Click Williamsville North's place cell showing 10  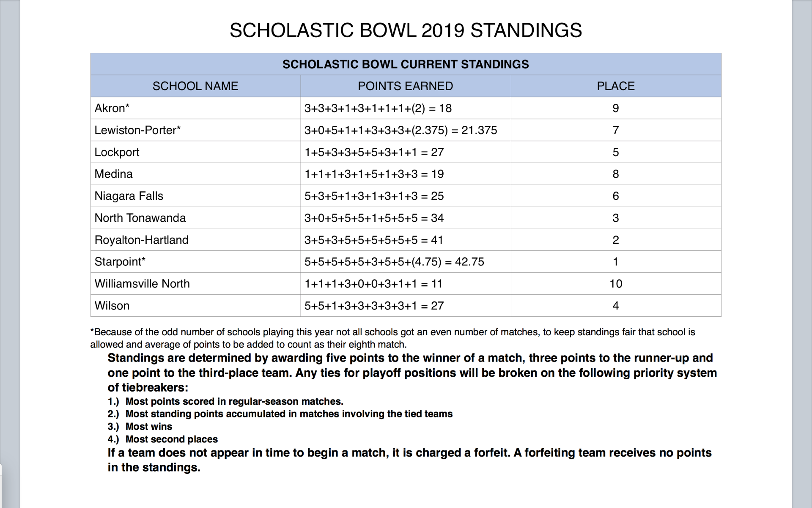[615, 284]
